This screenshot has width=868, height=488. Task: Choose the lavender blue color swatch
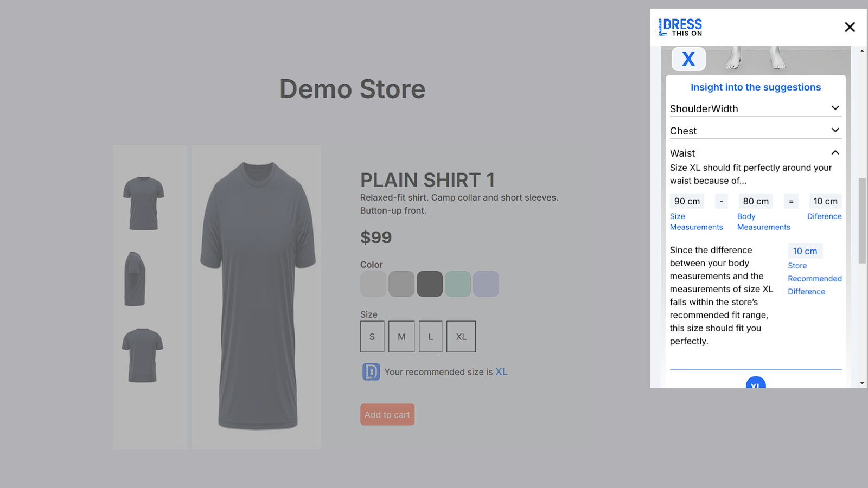click(x=486, y=284)
